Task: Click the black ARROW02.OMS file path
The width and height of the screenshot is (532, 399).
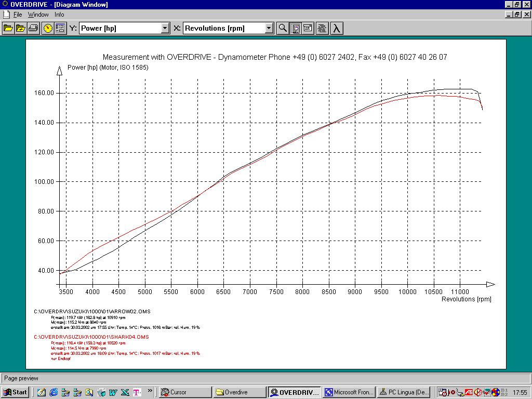Action: pos(92,312)
